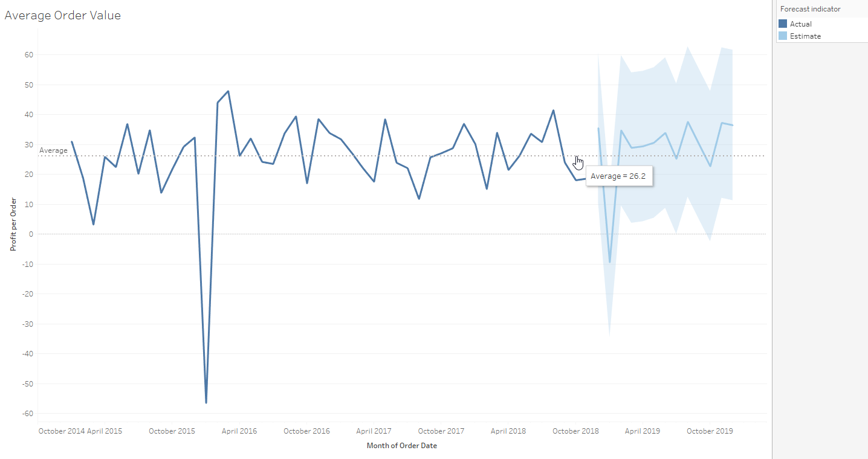Select the Estimate label in legend
The height and width of the screenshot is (459, 868).
805,36
